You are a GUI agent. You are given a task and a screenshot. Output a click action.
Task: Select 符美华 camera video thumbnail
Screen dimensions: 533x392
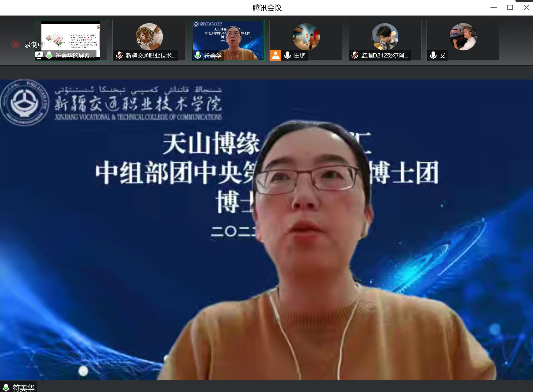point(228,37)
